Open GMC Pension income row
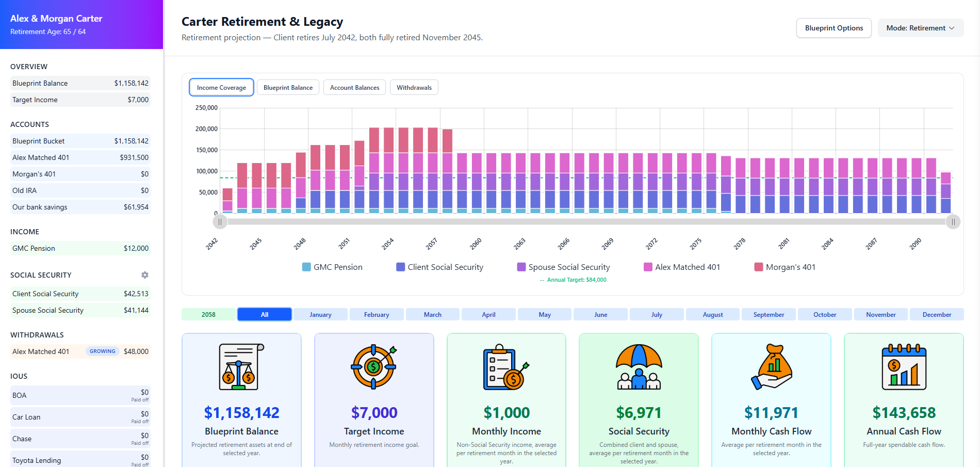 tap(80, 248)
